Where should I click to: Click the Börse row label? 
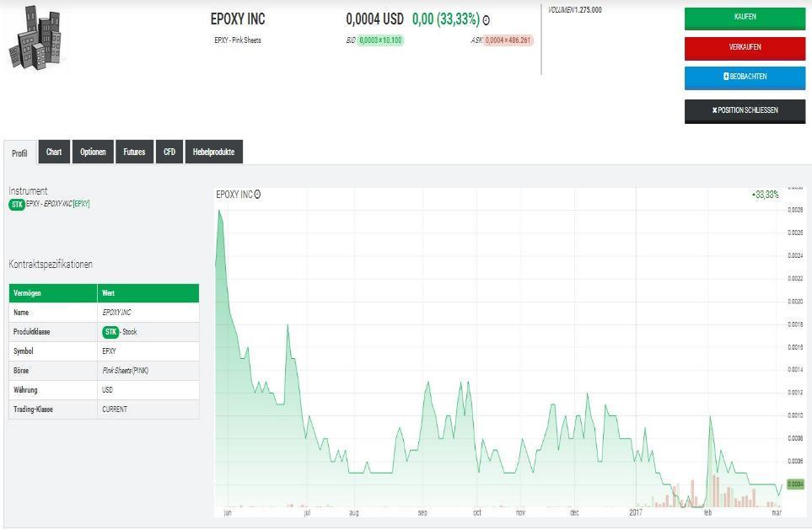pyautogui.click(x=21, y=371)
